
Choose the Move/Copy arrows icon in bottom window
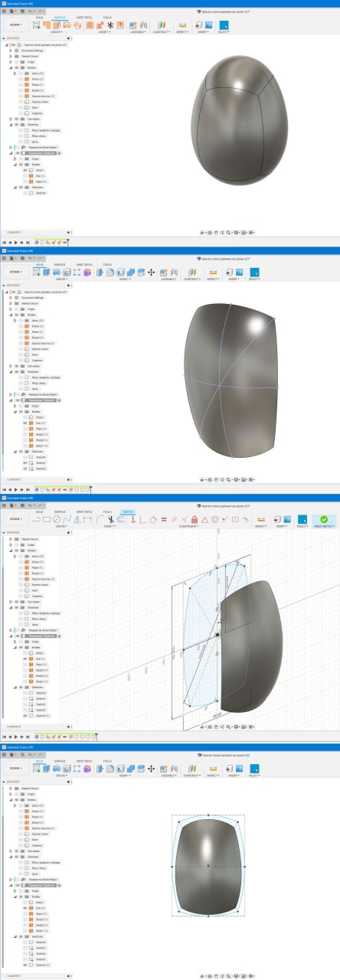point(151,768)
